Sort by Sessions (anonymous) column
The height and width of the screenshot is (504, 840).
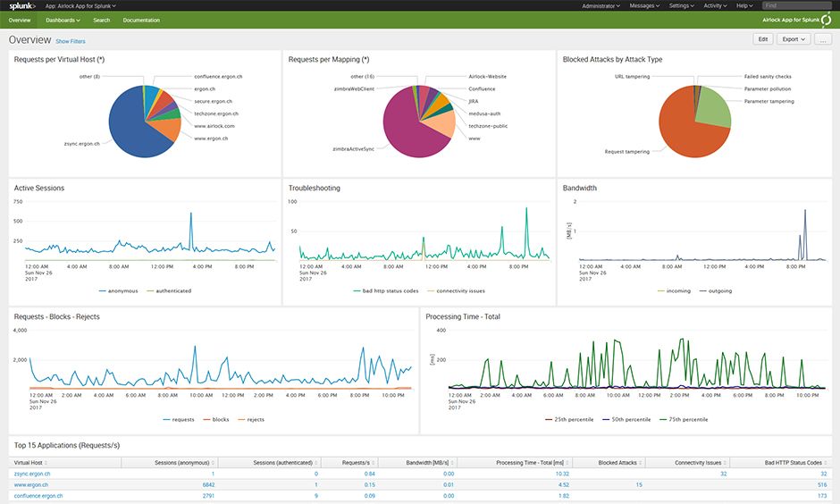pyautogui.click(x=184, y=462)
